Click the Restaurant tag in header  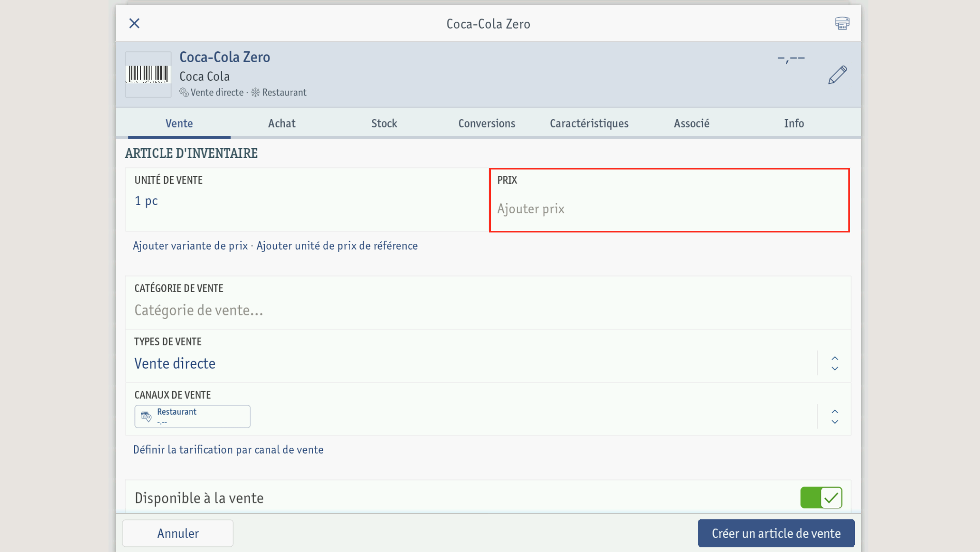click(x=278, y=92)
